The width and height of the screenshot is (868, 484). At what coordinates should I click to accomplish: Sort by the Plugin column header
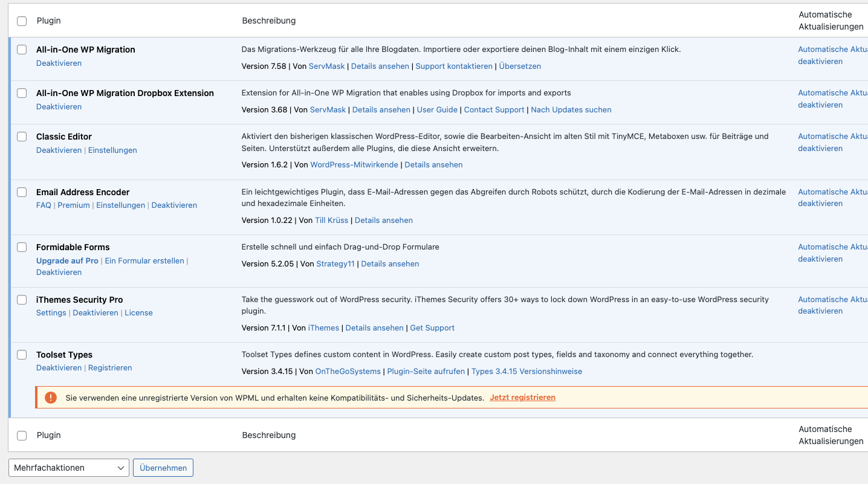[49, 21]
